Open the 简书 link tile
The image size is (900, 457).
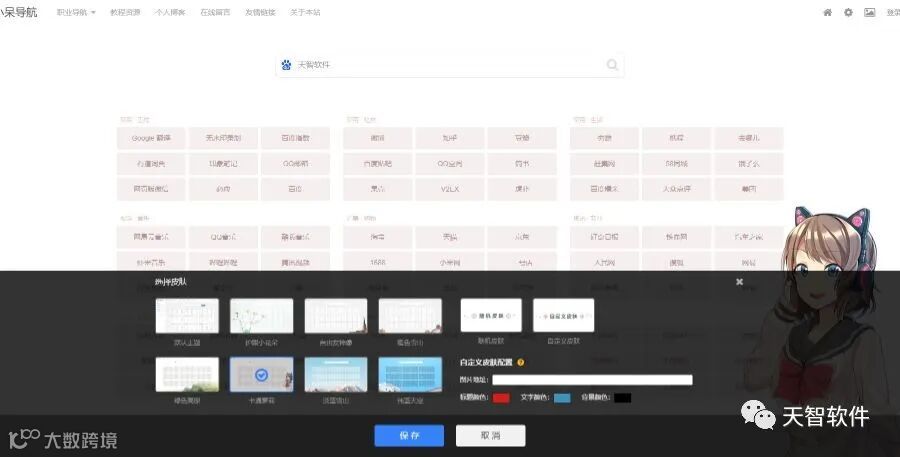click(x=522, y=164)
